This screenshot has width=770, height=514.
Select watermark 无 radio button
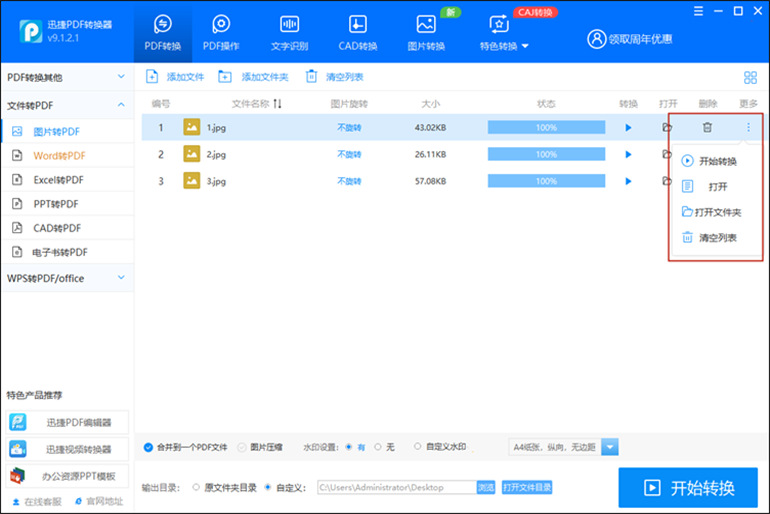(378, 447)
